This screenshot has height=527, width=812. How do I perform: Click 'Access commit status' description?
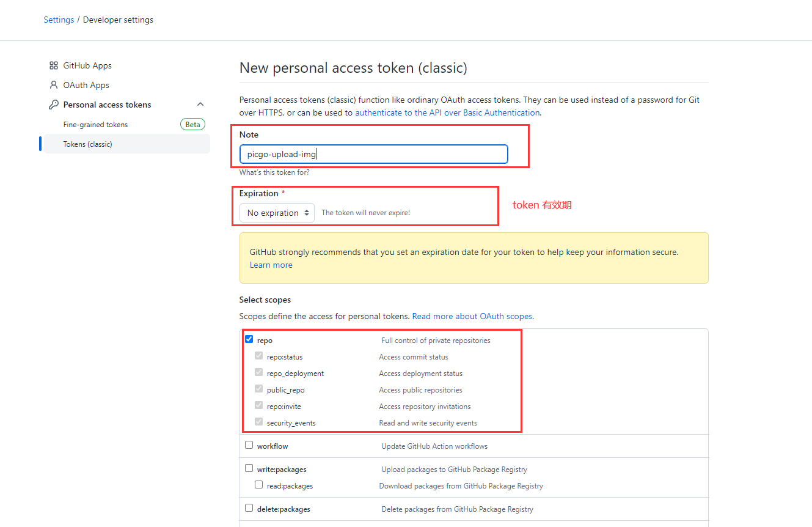413,357
